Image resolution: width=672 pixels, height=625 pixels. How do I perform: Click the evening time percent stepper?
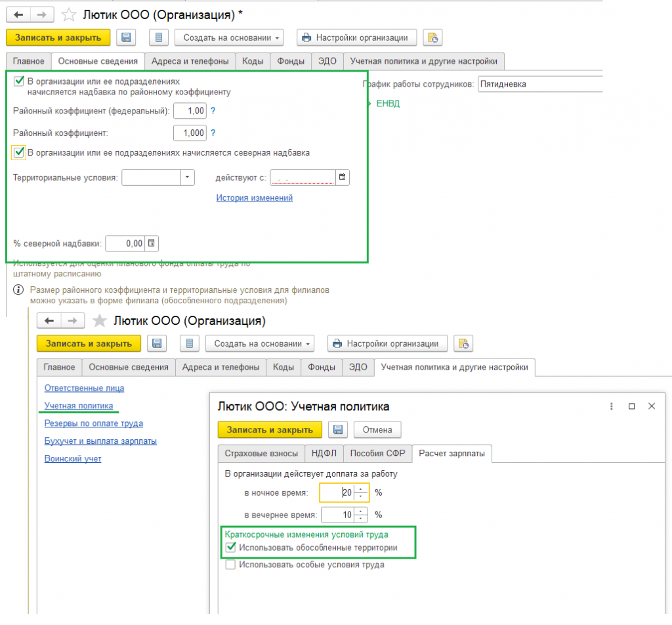(360, 515)
